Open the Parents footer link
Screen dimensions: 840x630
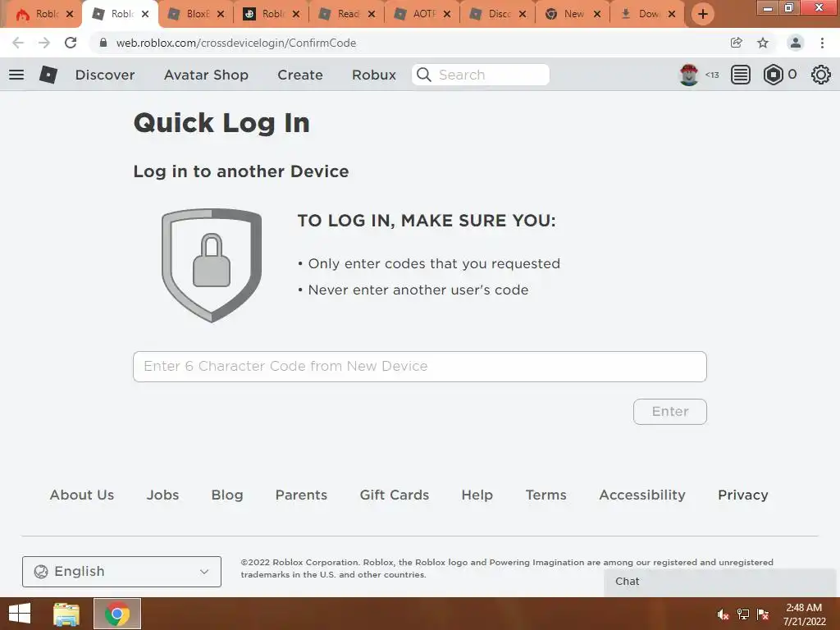coord(301,495)
